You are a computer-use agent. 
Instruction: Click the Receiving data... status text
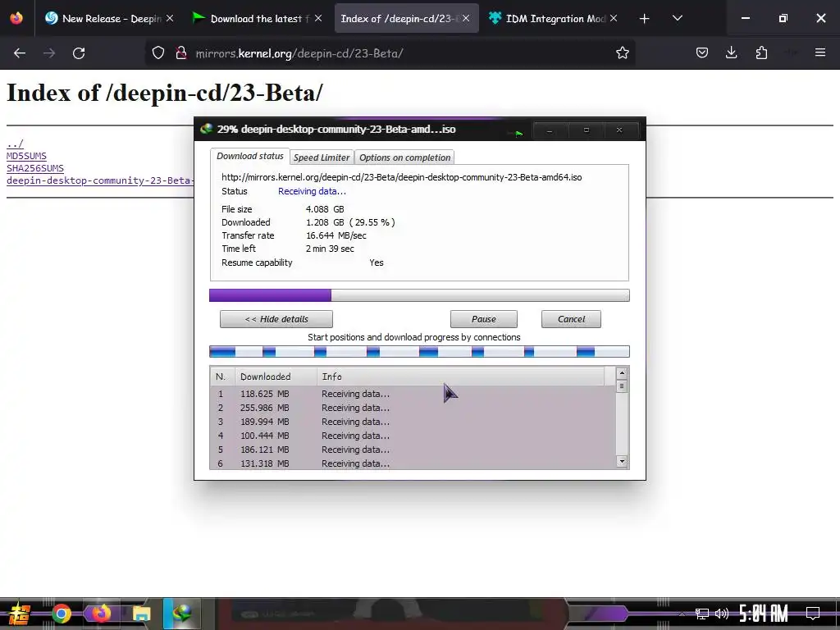(312, 191)
